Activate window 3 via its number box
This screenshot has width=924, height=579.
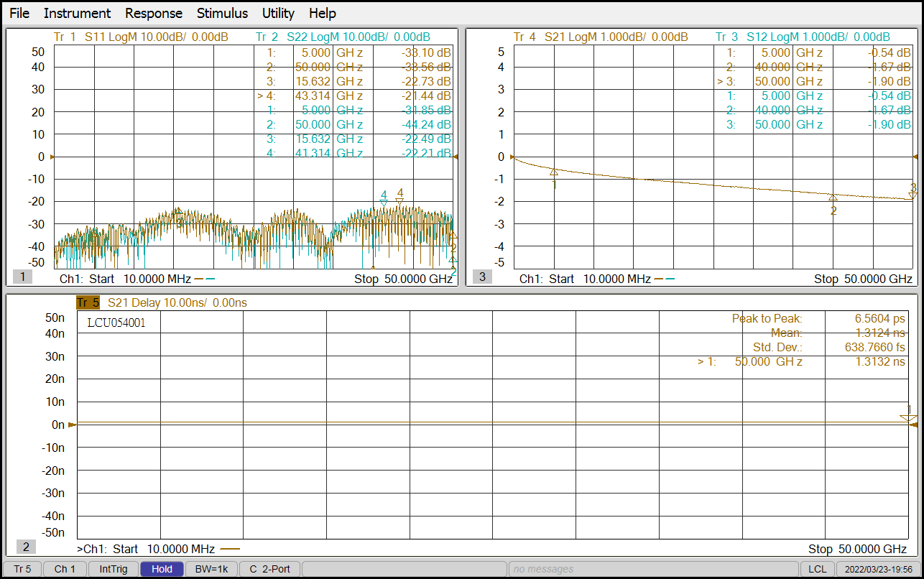click(x=482, y=277)
